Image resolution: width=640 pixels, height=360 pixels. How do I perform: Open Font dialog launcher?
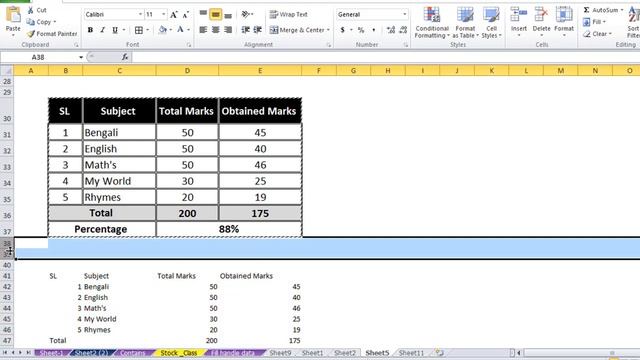[x=189, y=45]
